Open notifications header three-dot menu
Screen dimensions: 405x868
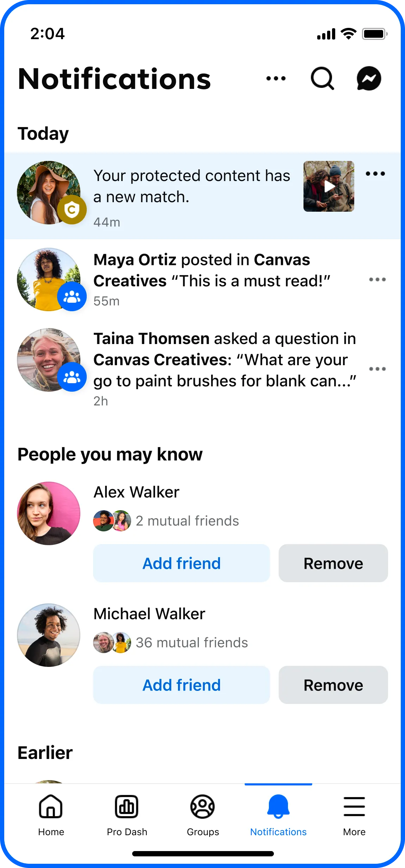click(x=276, y=78)
